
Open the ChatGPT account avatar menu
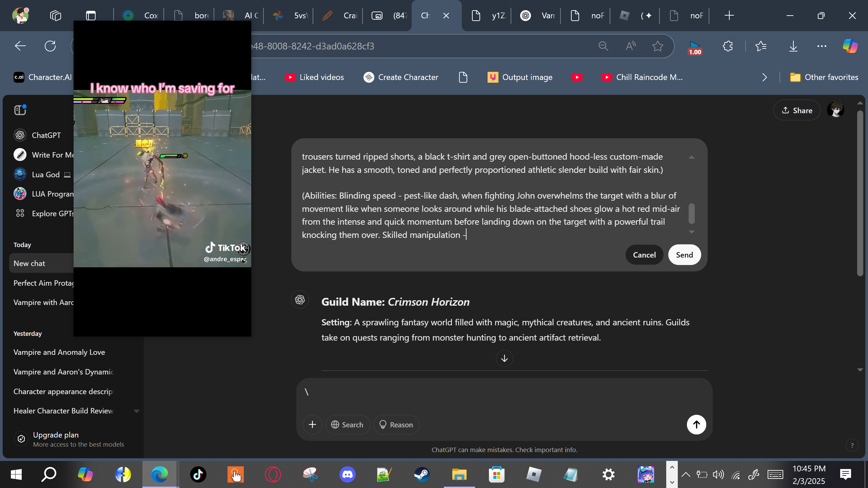pyautogui.click(x=835, y=110)
